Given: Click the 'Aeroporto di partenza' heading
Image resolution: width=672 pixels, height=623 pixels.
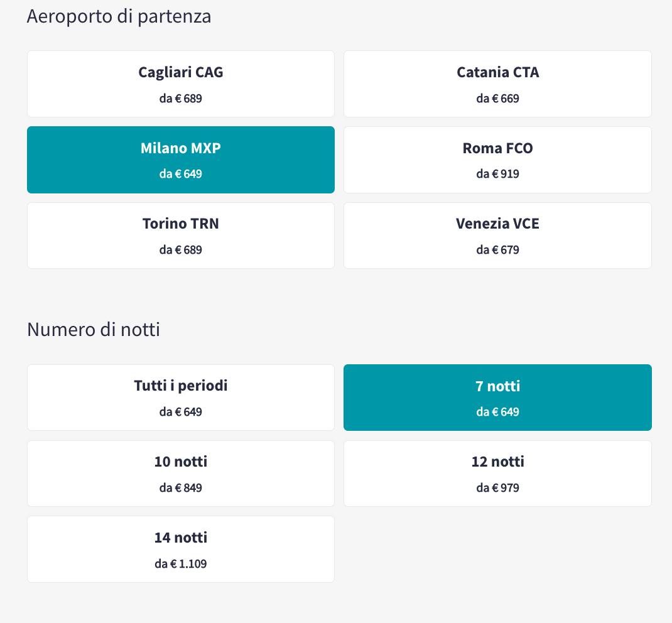Looking at the screenshot, I should pos(119,17).
